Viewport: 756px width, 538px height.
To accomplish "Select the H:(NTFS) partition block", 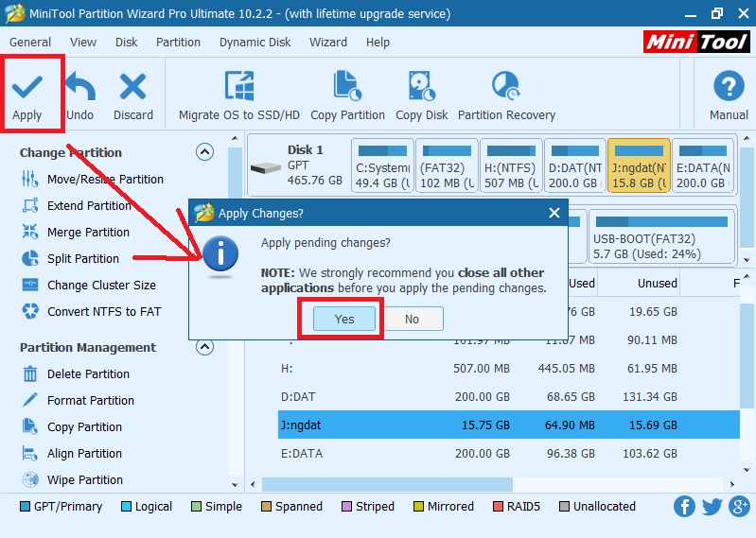I will [x=511, y=165].
